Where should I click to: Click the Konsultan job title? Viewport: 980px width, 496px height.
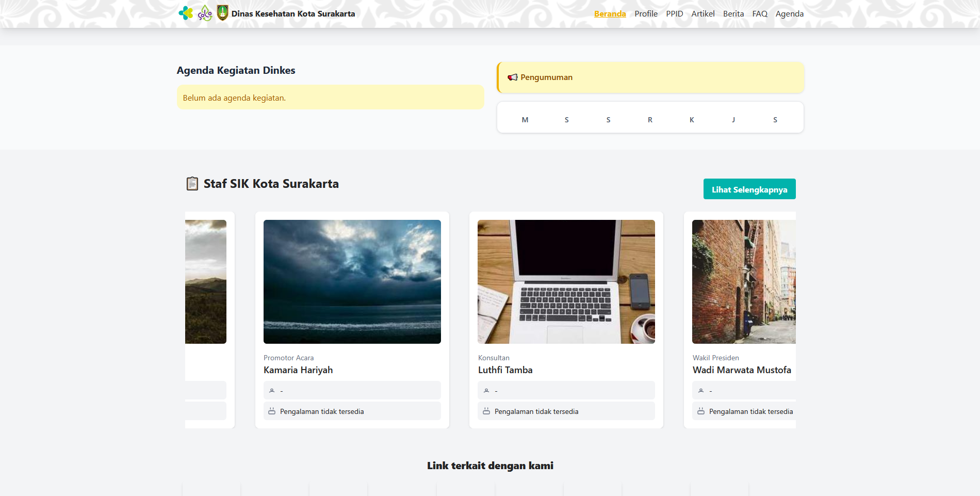[494, 358]
